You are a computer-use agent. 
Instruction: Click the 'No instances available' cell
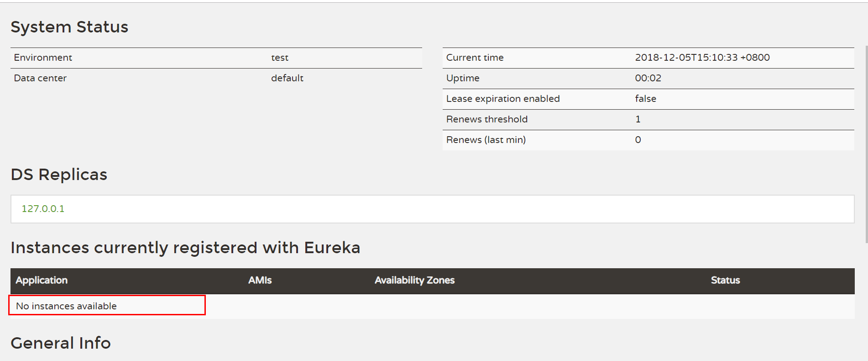(66, 306)
